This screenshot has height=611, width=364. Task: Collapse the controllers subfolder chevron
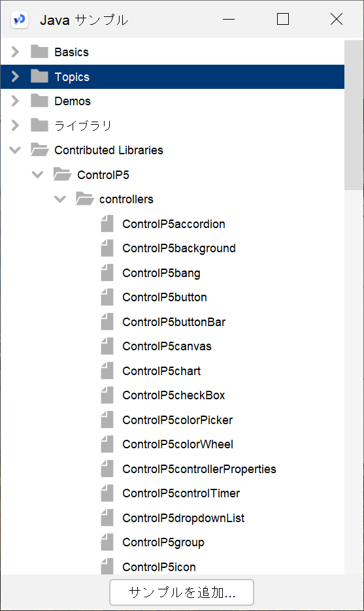[60, 199]
